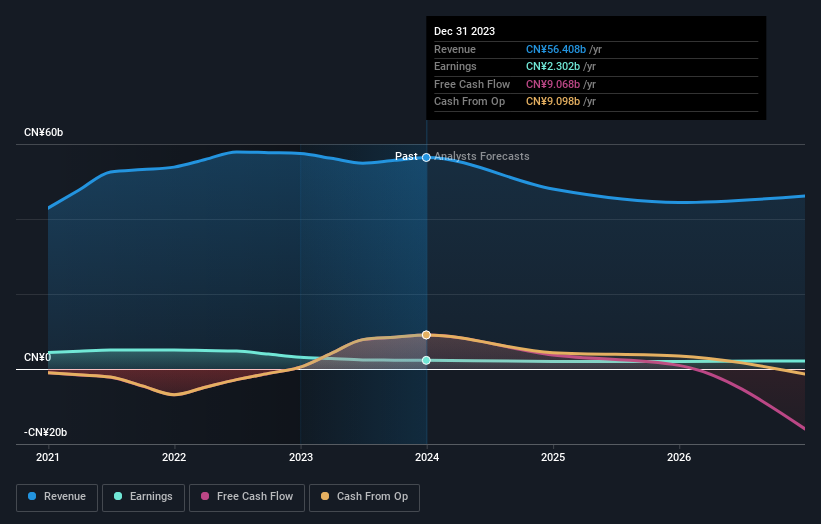Toggle the Earnings legend button
This screenshot has width=821, height=524.
(x=143, y=497)
